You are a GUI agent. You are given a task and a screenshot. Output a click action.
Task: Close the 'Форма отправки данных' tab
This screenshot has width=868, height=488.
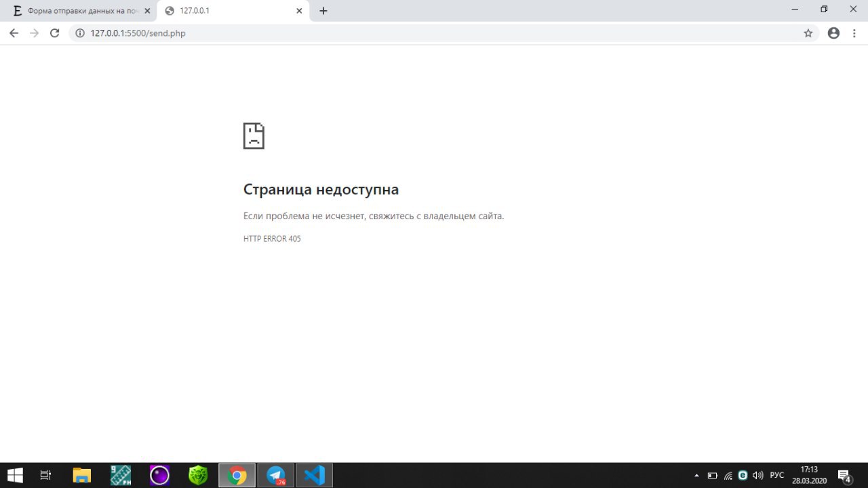[147, 11]
